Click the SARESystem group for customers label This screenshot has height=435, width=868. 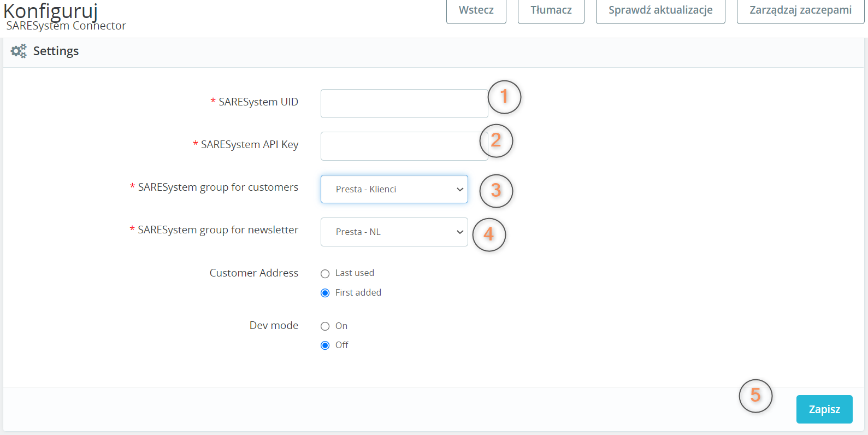(x=218, y=187)
